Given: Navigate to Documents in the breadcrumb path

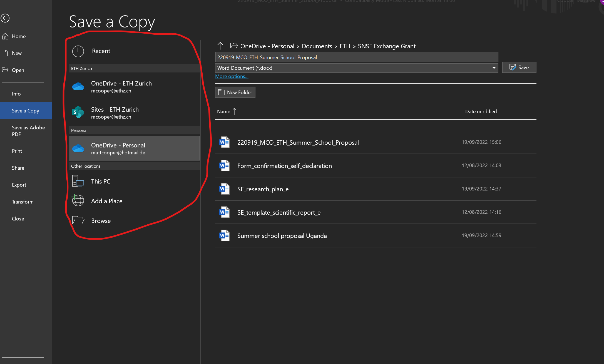Looking at the screenshot, I should click(317, 46).
